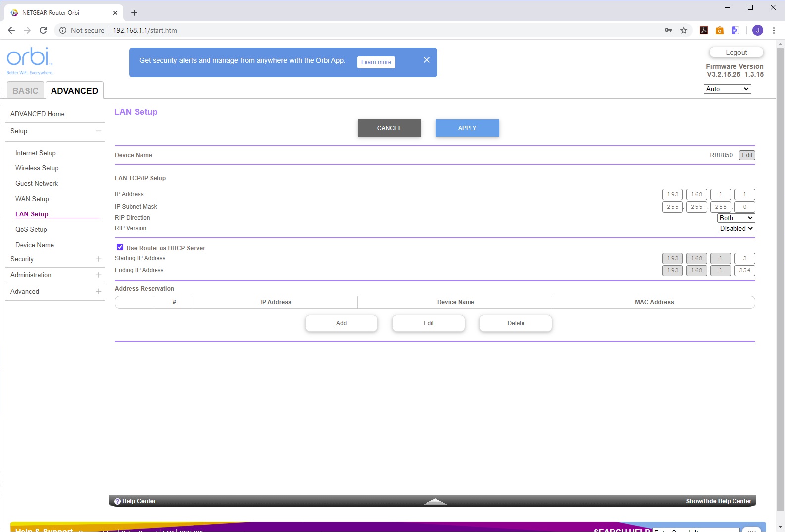Open WAN Setup page
Viewport: 785px width, 532px height.
32,199
